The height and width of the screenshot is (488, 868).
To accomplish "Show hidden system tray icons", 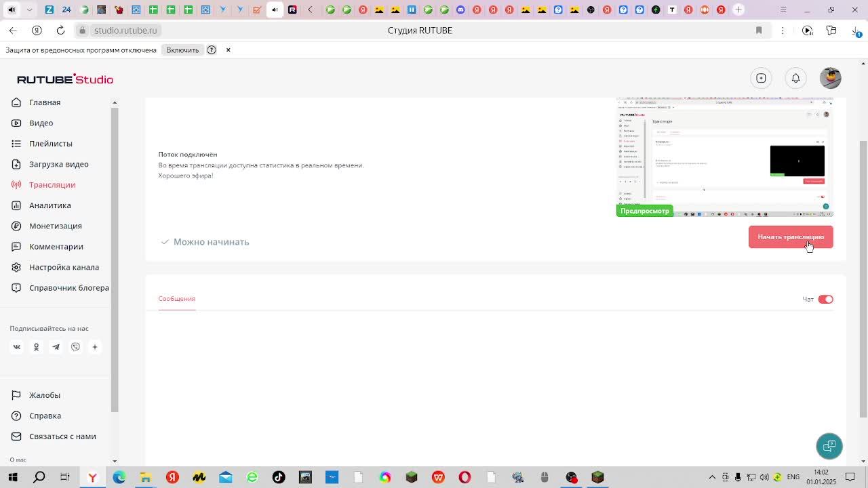I will [712, 477].
